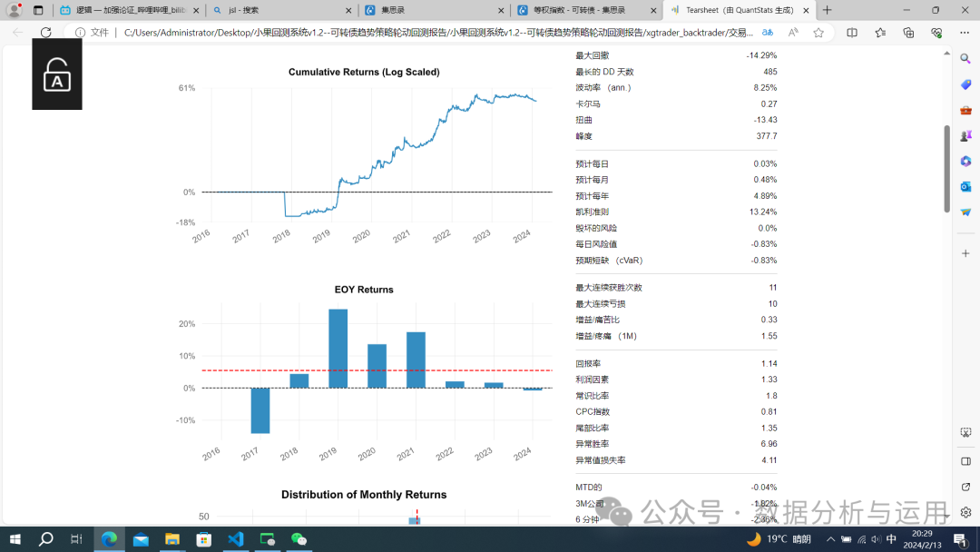Click the 凯利准则 row label
Viewport: 980px width, 552px height.
pyautogui.click(x=592, y=212)
